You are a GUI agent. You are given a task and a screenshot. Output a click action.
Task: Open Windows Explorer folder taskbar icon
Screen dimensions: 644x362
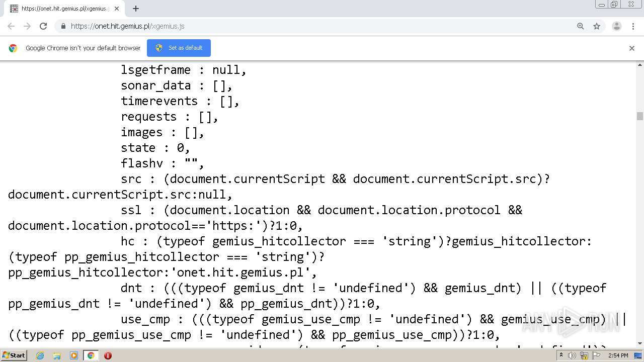tap(57, 355)
